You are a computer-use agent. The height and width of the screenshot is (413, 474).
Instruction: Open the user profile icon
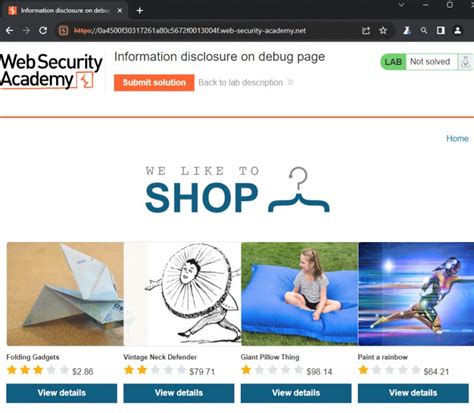point(458,31)
